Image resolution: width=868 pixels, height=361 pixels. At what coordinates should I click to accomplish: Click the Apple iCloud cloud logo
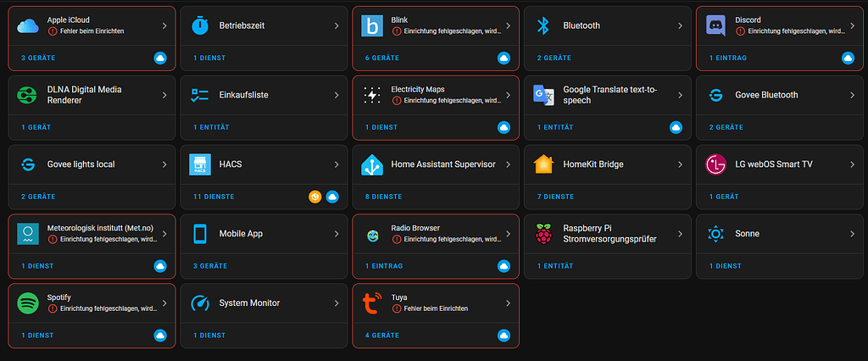(x=28, y=25)
